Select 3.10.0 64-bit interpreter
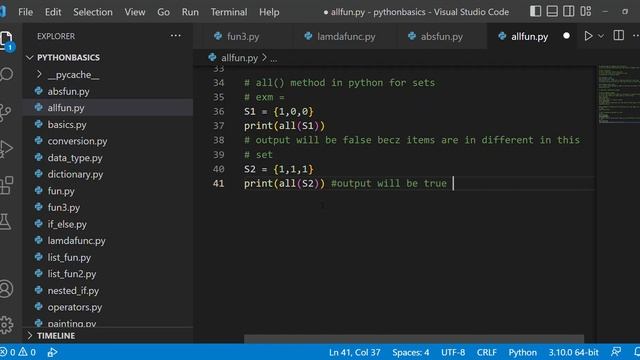The width and height of the screenshot is (640, 360). (x=573, y=352)
